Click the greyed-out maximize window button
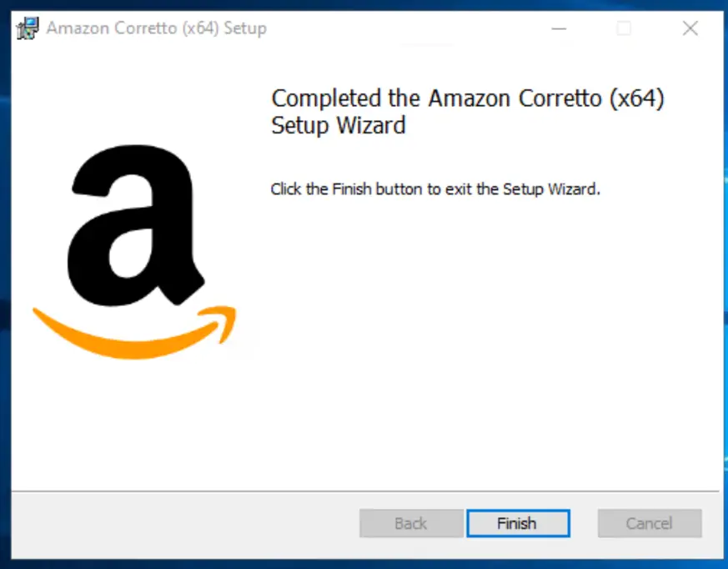The image size is (728, 569). (x=624, y=29)
